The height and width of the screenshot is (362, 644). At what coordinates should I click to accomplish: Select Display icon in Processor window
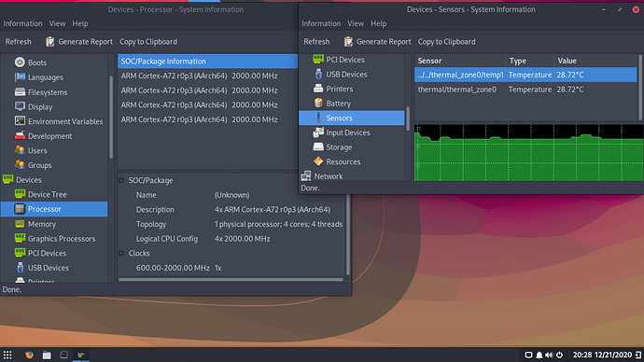(x=20, y=106)
